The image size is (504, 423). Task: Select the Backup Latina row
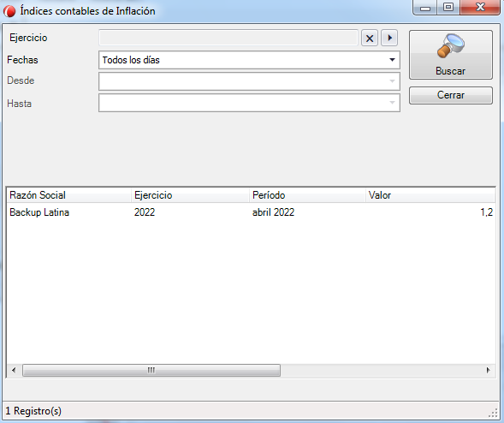click(251, 212)
